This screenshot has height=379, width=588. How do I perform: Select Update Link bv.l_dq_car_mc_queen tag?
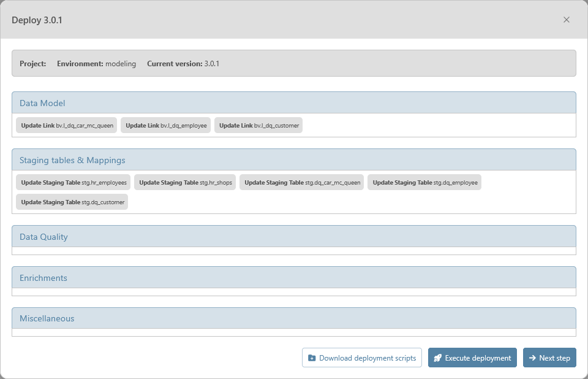click(x=67, y=126)
